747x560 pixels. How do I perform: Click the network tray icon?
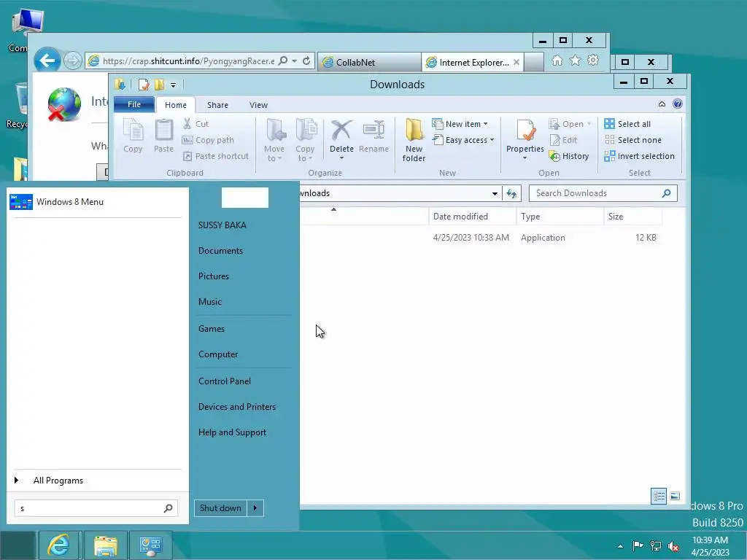[656, 545]
